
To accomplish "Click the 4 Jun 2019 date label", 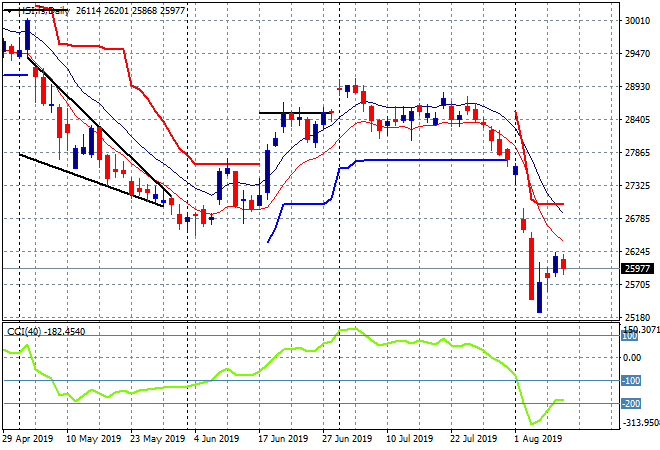I will tap(216, 439).
